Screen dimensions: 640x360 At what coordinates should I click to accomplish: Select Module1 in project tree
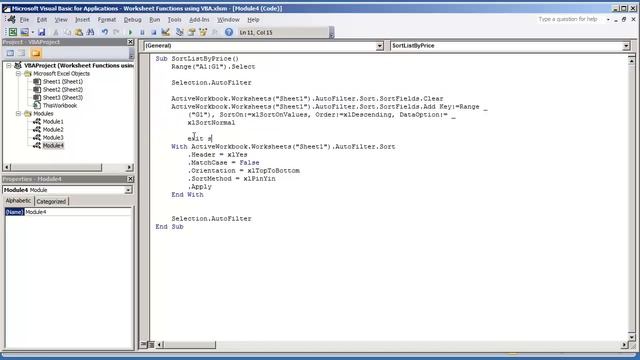coord(53,122)
